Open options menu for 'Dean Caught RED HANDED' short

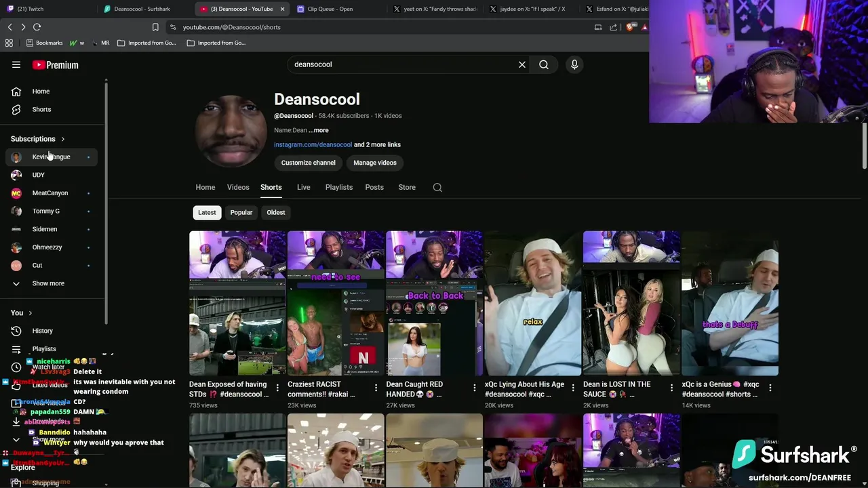(x=474, y=388)
